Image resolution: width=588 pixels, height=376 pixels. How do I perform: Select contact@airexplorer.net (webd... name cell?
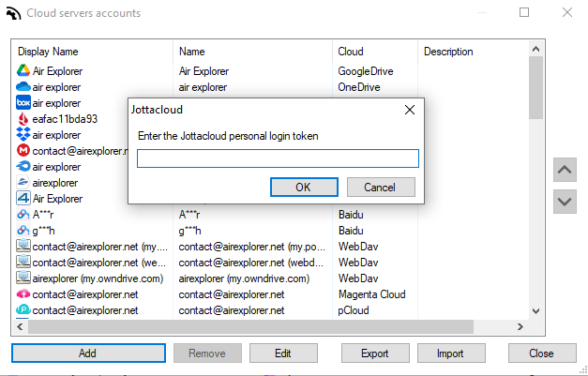tap(251, 263)
